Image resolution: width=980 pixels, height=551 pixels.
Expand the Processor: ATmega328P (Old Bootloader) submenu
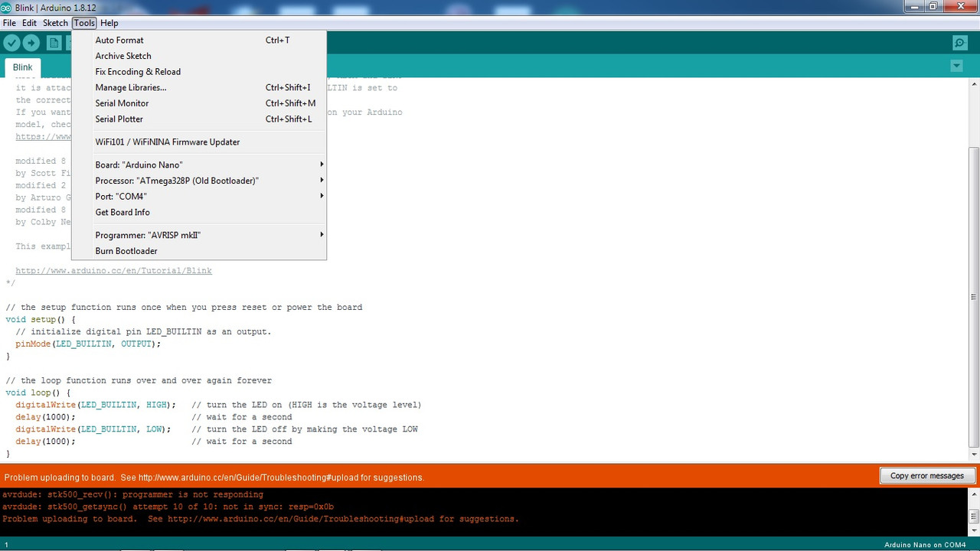click(x=199, y=181)
